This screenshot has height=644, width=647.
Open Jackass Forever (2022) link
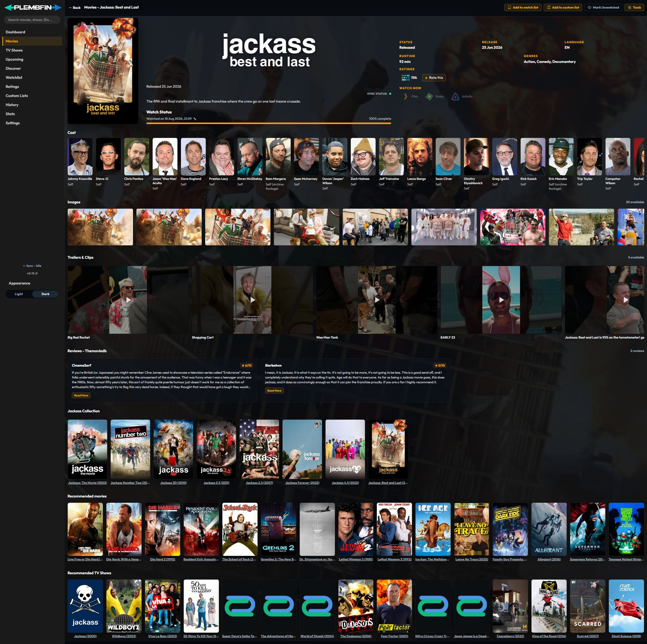tap(302, 483)
